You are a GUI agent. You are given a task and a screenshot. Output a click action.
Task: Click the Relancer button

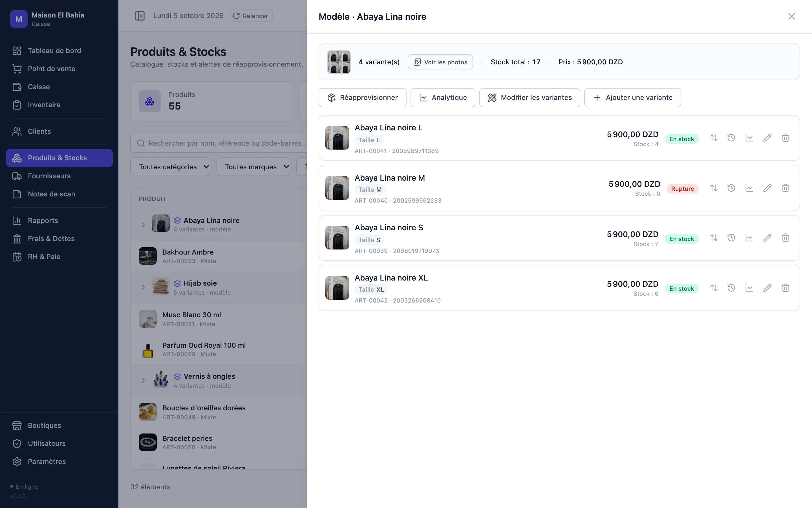point(250,16)
